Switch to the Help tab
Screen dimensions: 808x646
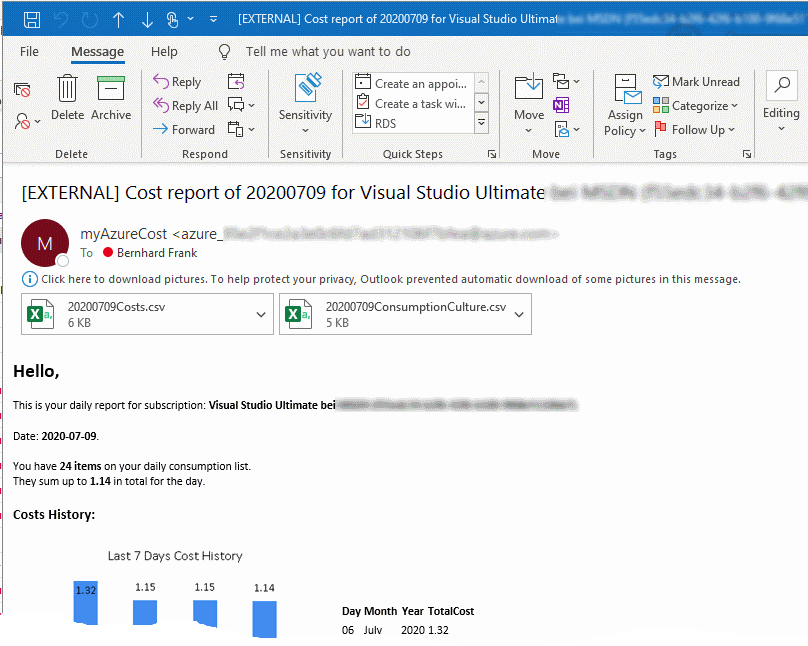point(164,52)
